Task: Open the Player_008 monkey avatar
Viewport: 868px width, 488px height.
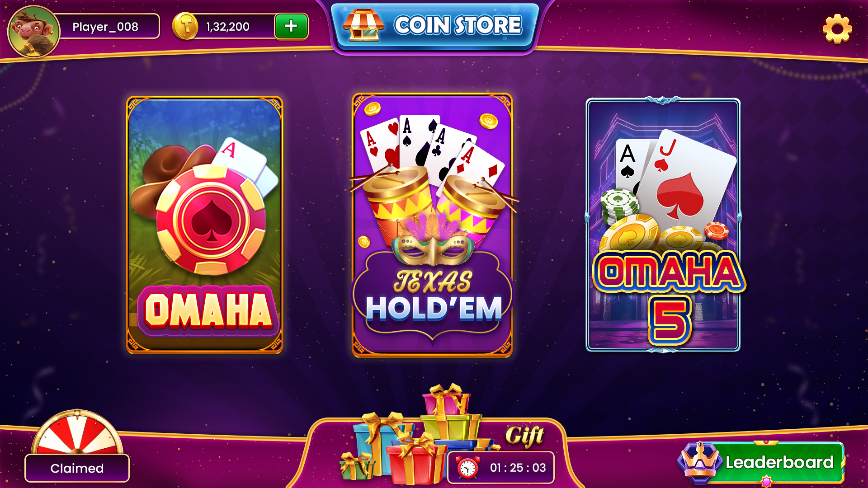Action: (x=34, y=32)
